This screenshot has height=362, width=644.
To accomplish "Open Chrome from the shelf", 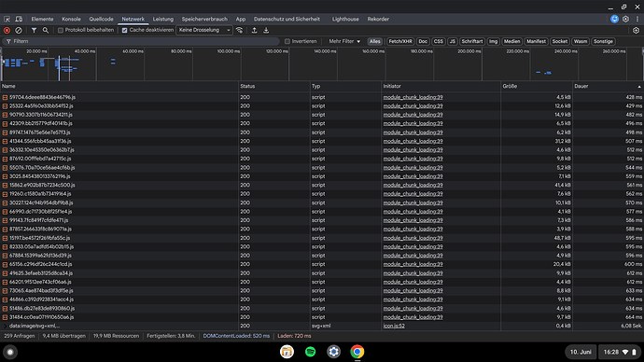I will pyautogui.click(x=357, y=352).
